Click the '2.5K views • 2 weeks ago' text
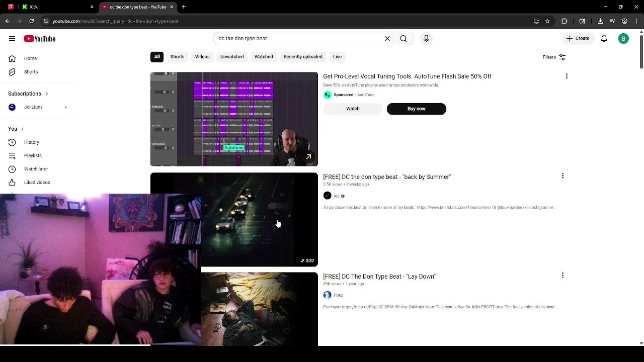644x362 pixels. coord(346,185)
